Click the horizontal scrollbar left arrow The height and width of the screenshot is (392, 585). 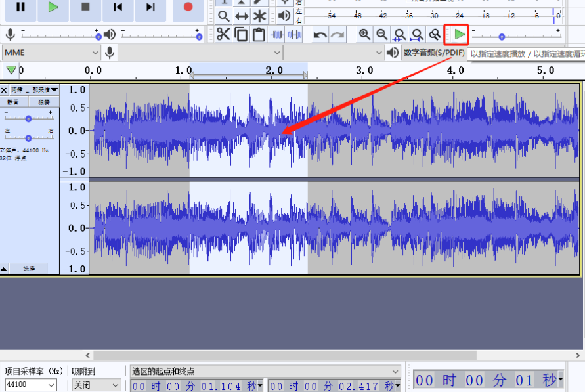(88, 355)
